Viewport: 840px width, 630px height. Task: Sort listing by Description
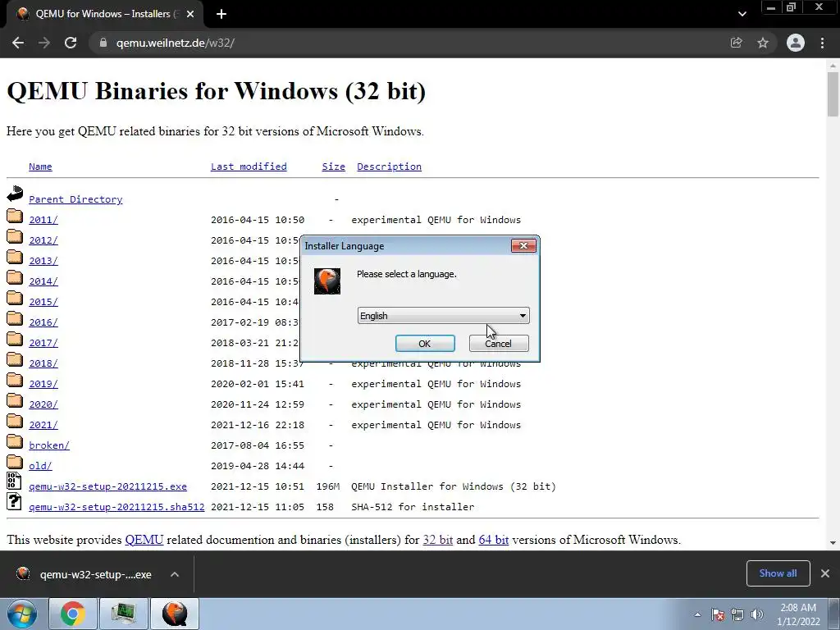pos(389,167)
